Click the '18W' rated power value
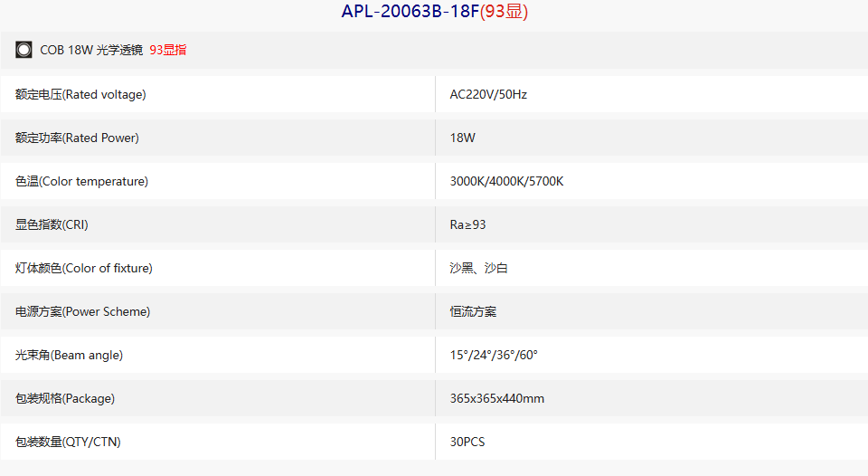This screenshot has width=868, height=476. [x=463, y=138]
